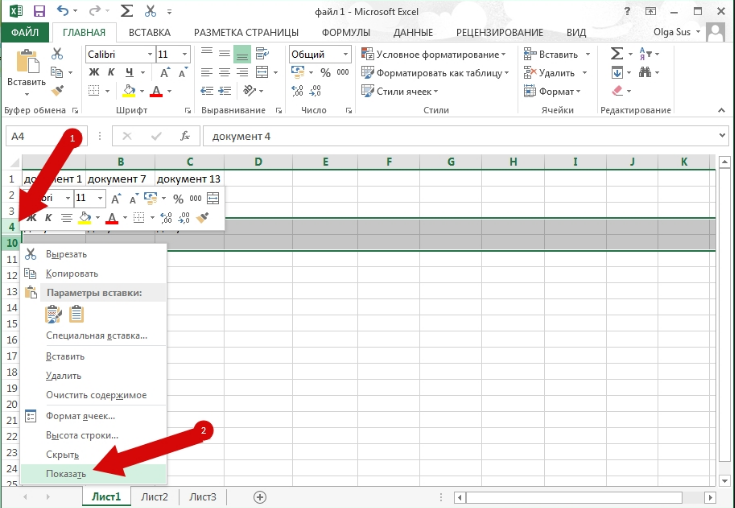Add a new sheet with plus button
735x508 pixels.
tap(260, 497)
